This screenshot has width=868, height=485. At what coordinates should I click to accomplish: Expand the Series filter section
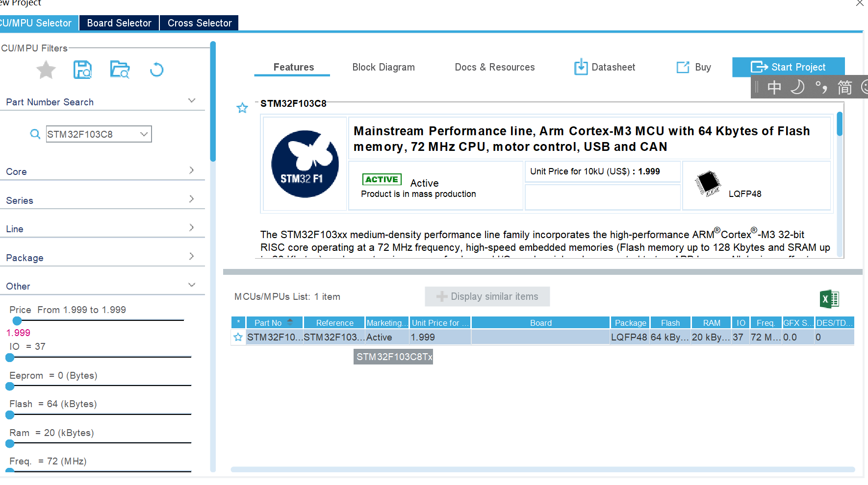click(x=192, y=199)
